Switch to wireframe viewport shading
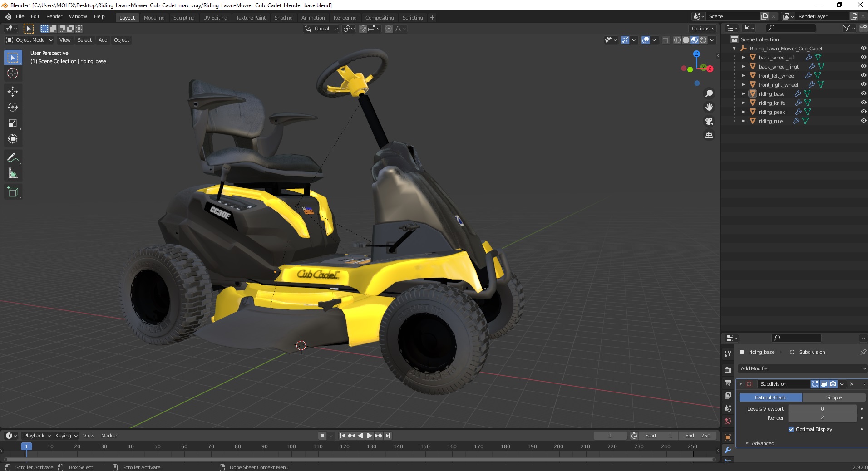Screen dimensions: 868x471 pyautogui.click(x=677, y=40)
